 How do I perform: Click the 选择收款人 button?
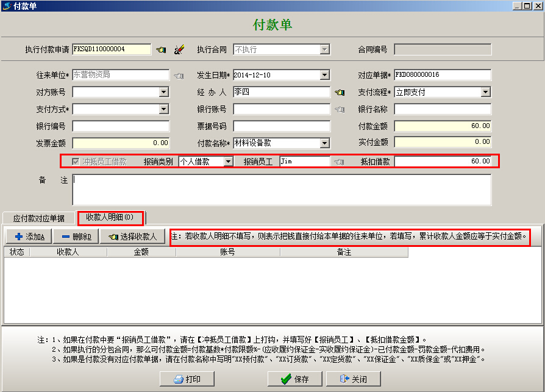point(132,237)
